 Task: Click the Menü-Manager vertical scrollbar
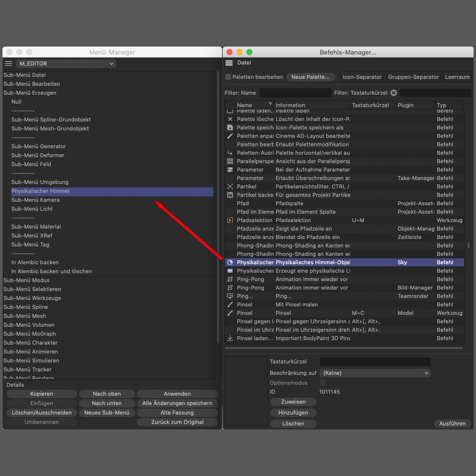click(218, 207)
